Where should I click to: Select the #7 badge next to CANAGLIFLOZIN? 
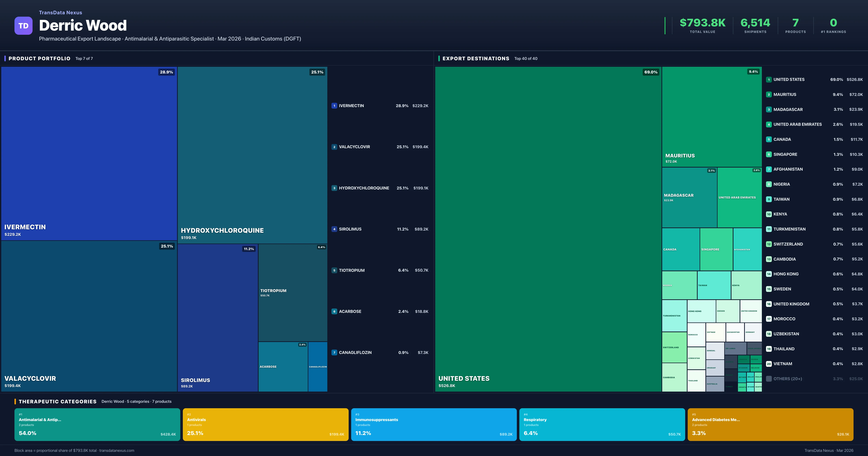(x=334, y=352)
